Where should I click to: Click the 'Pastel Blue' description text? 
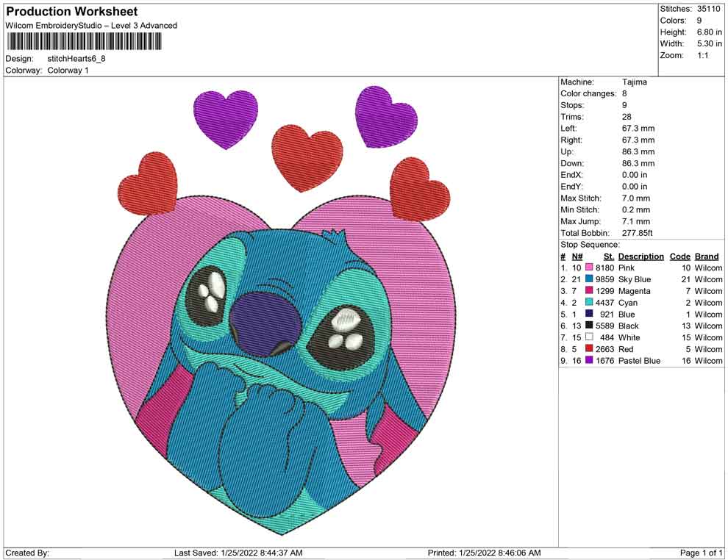click(639, 361)
